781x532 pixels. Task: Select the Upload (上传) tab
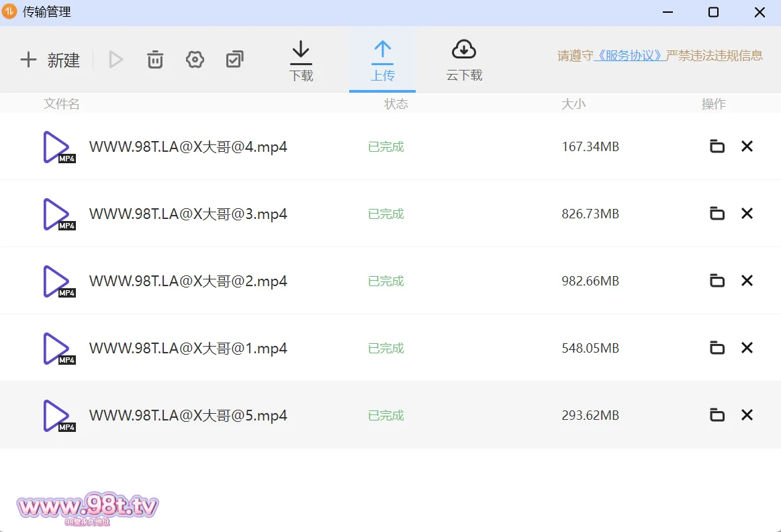pos(382,60)
